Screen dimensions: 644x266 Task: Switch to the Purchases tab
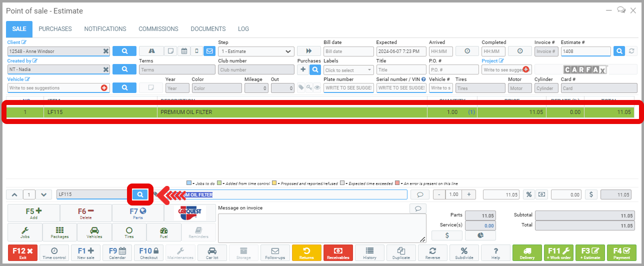coord(55,29)
